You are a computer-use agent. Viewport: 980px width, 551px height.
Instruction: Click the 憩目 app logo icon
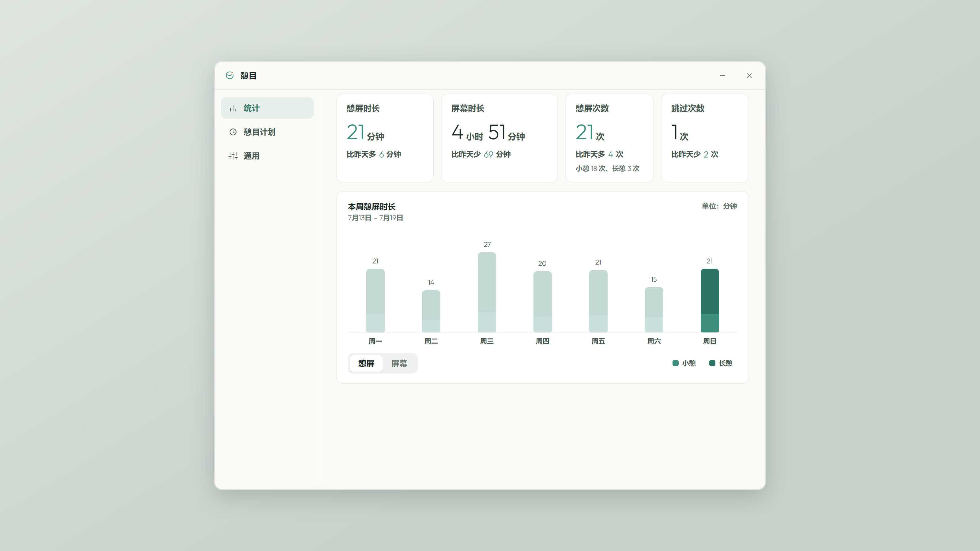[229, 75]
